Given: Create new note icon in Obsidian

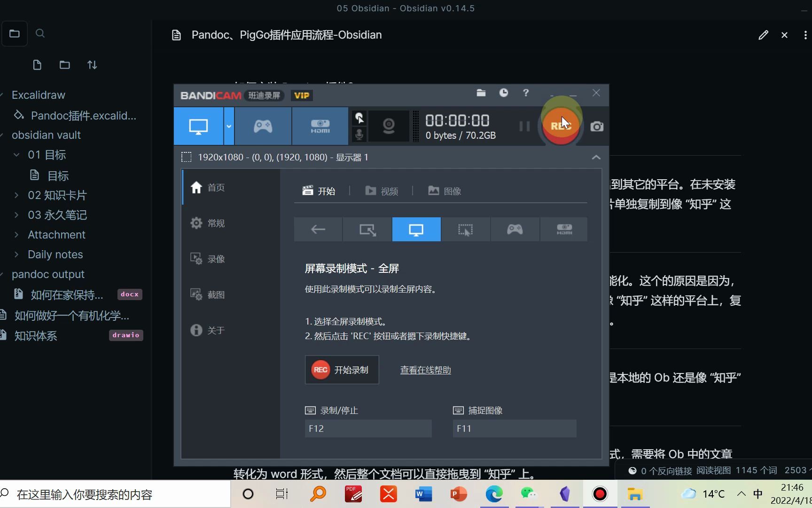Looking at the screenshot, I should click(x=37, y=65).
